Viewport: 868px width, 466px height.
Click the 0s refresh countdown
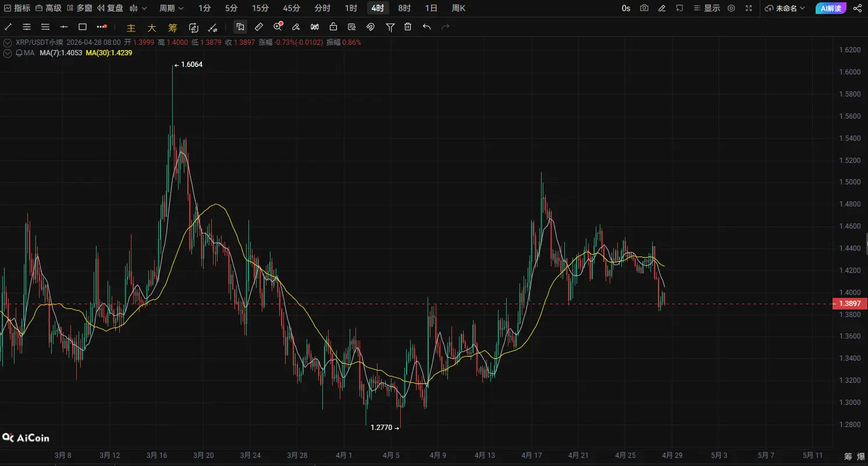click(626, 8)
